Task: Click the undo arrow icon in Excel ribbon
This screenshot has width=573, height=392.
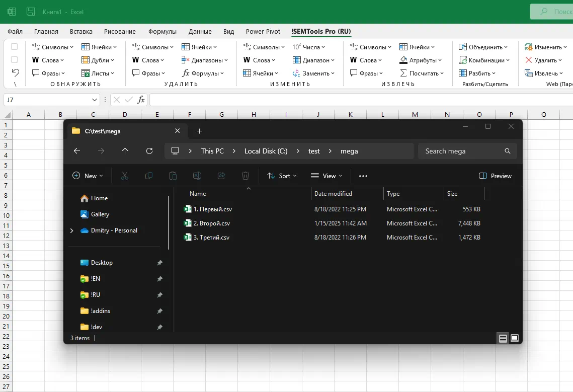Action: [x=15, y=73]
